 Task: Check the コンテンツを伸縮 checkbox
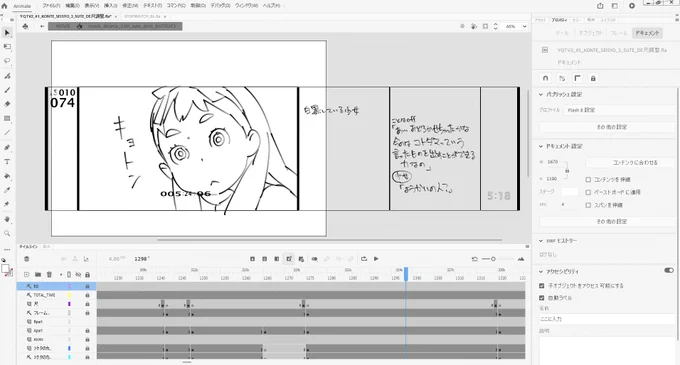588,179
